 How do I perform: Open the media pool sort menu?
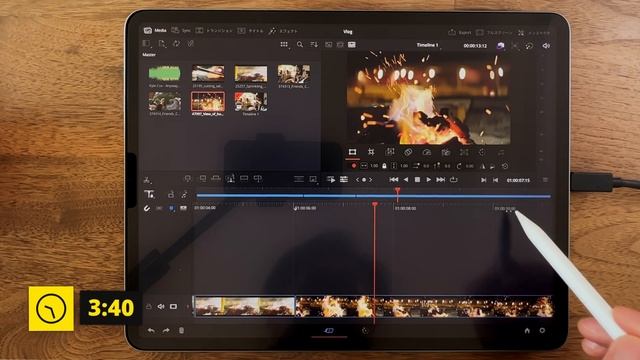click(x=314, y=44)
